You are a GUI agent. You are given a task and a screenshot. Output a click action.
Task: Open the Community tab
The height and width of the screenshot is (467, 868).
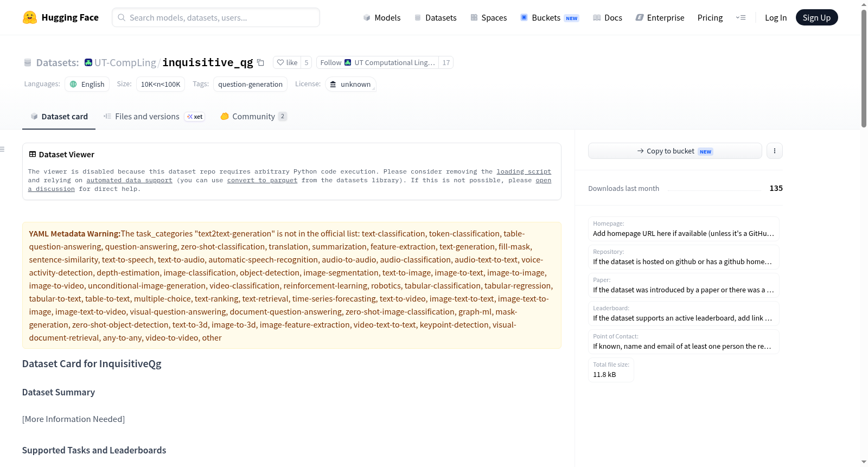253,116
